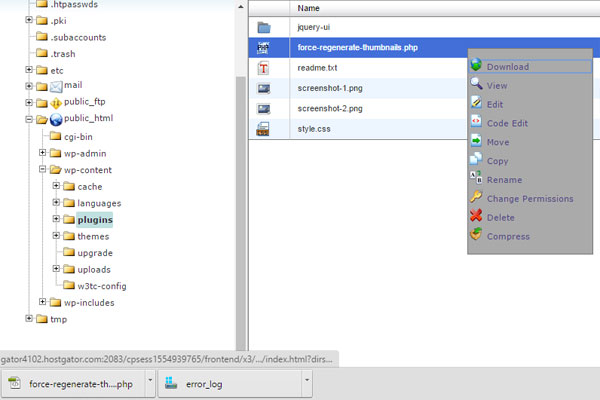Click the readme.txt text file icon
The image size is (600, 400).
click(x=263, y=68)
